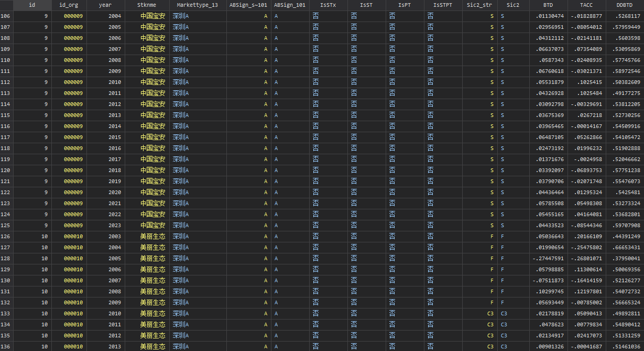Screen dimensions: 644x351
Task: Click the Sic2_str column header
Action: (479, 5)
